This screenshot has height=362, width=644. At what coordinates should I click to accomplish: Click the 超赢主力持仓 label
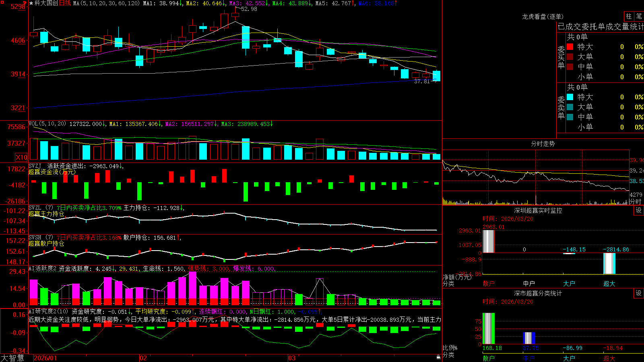tap(46, 214)
